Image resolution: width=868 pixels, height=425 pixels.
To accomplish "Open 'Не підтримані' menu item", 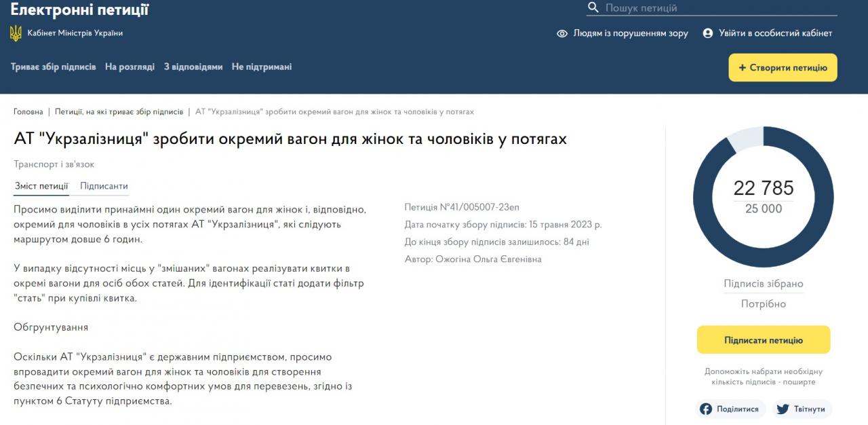I will click(x=262, y=67).
